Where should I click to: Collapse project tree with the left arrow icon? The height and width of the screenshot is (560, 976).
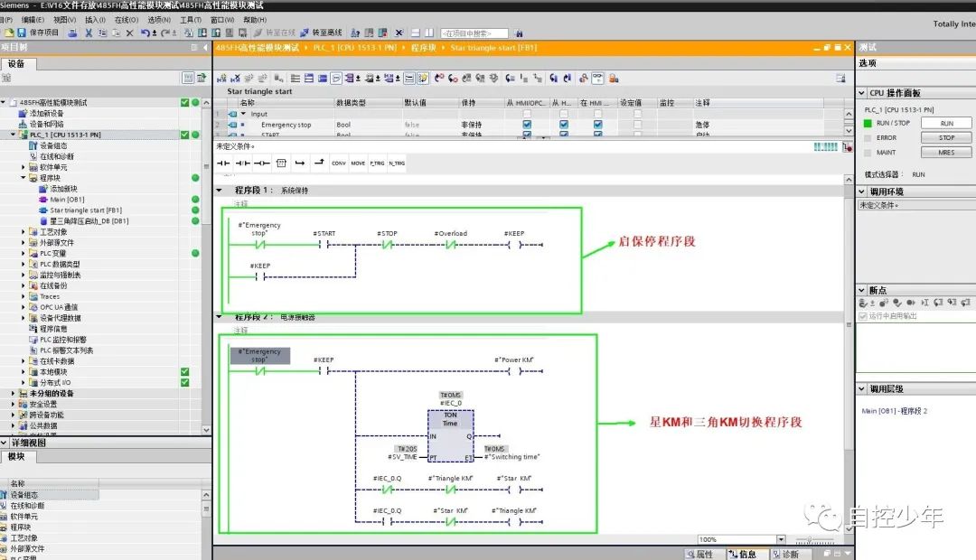click(x=205, y=47)
